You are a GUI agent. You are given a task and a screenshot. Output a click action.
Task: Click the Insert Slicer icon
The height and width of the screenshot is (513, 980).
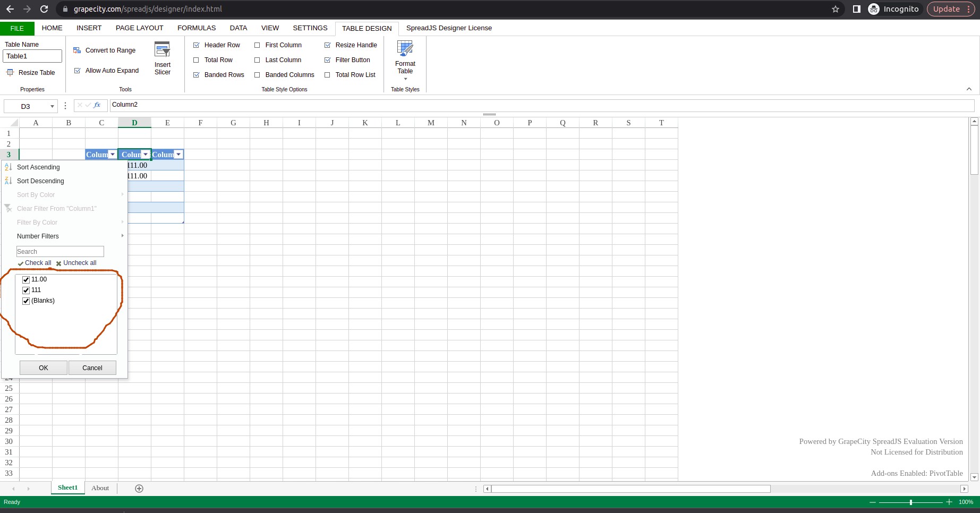coord(162,50)
